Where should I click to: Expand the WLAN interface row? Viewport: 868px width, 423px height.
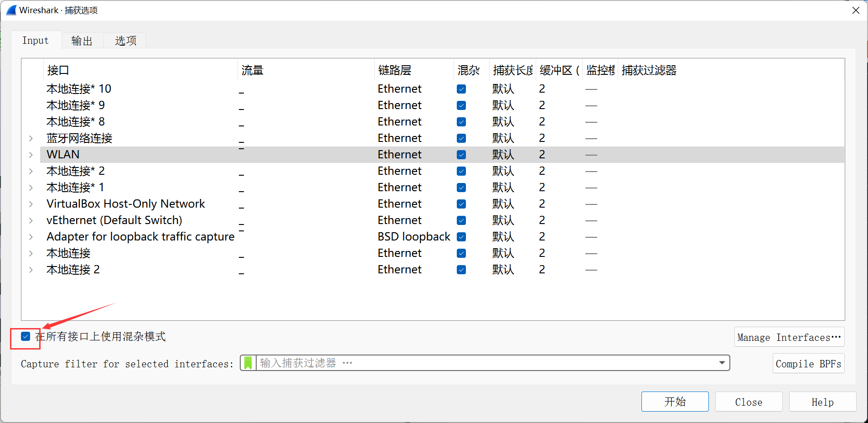click(x=31, y=155)
